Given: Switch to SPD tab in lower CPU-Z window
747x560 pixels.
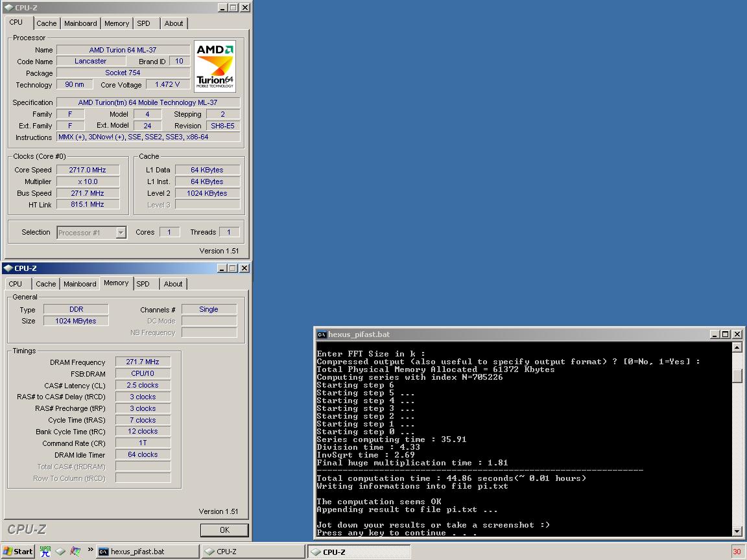Looking at the screenshot, I should click(x=143, y=284).
